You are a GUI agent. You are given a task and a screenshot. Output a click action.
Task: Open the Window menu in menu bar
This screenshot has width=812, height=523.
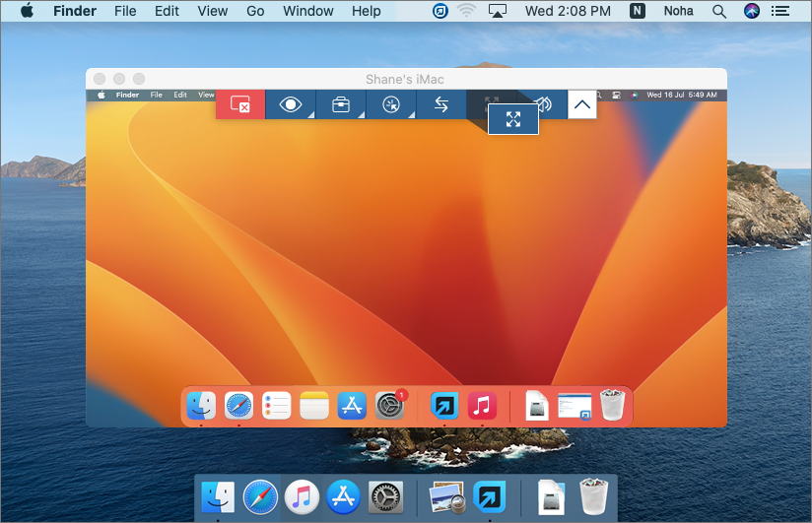[307, 11]
